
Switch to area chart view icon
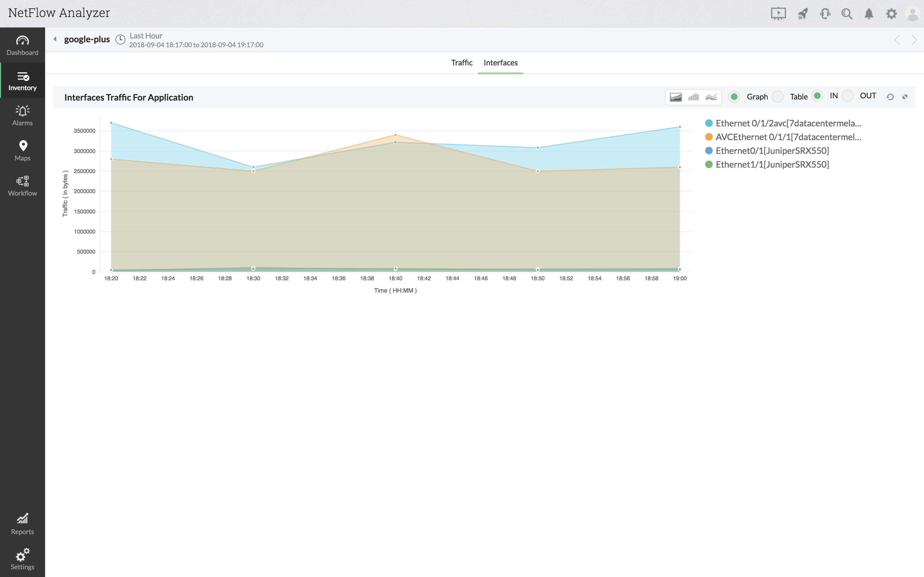point(675,97)
